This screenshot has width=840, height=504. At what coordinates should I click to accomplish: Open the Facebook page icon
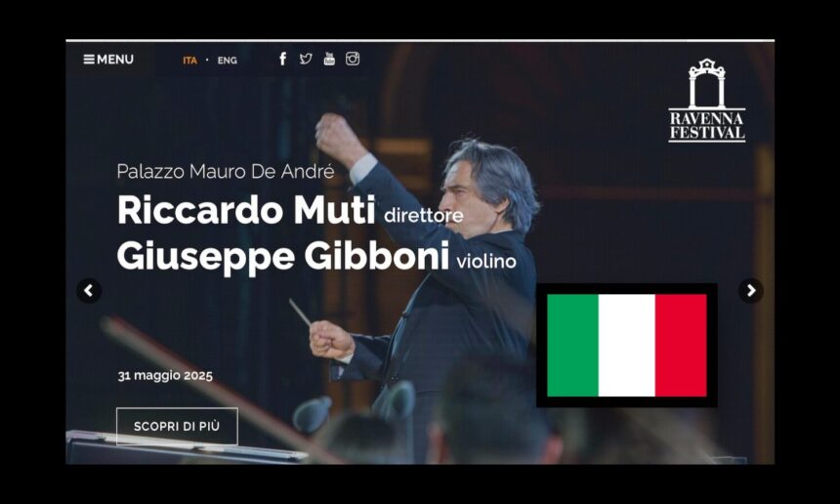(x=283, y=59)
